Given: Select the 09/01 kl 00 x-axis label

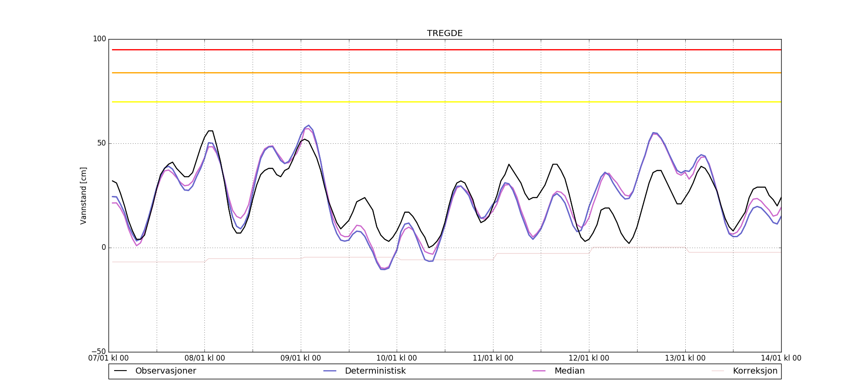Looking at the screenshot, I should 301,358.
